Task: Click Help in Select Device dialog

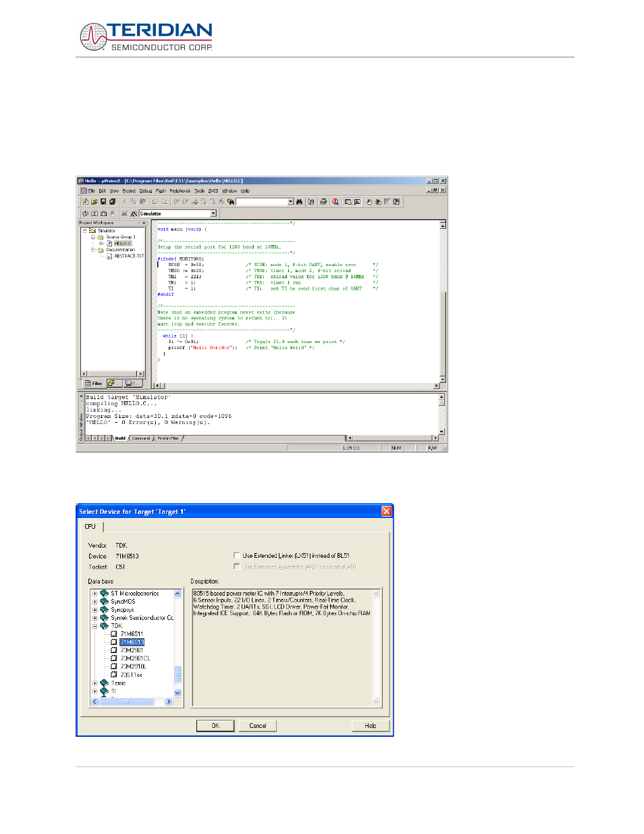Action: tap(371, 726)
